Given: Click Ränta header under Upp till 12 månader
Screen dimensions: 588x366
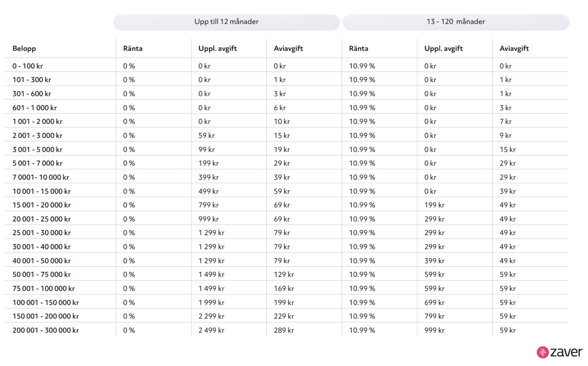Looking at the screenshot, I should coord(133,49).
